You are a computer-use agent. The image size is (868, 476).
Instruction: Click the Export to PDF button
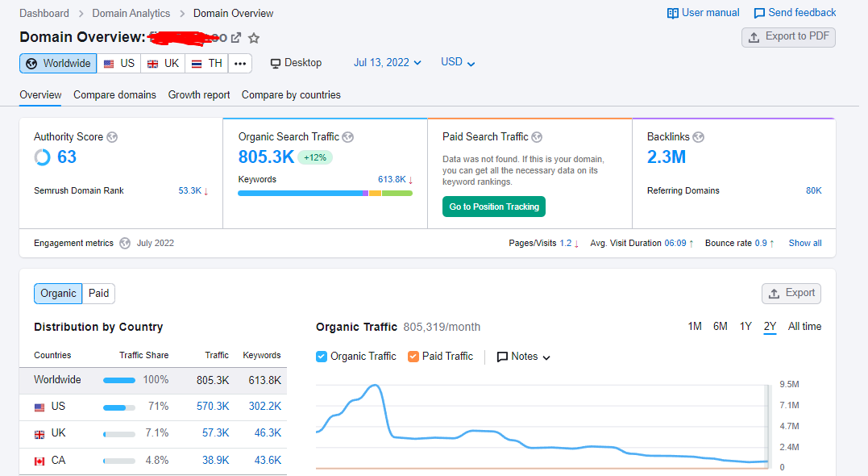(x=788, y=37)
